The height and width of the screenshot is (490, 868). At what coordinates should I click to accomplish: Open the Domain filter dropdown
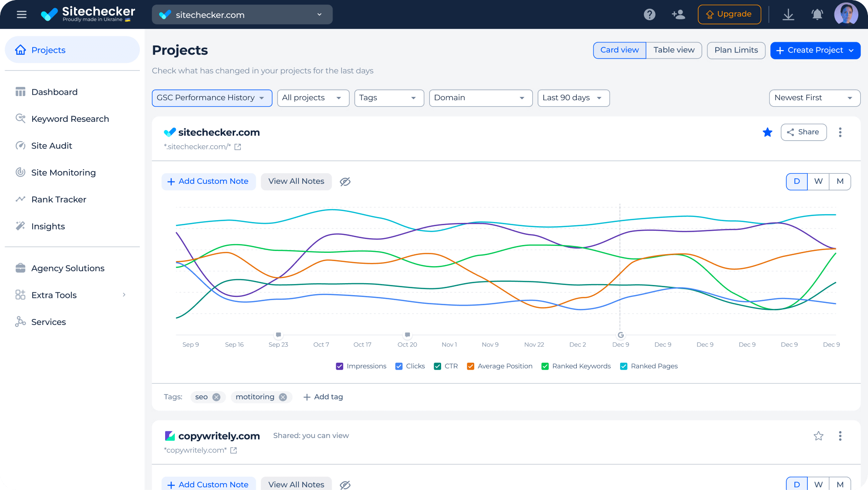click(481, 98)
